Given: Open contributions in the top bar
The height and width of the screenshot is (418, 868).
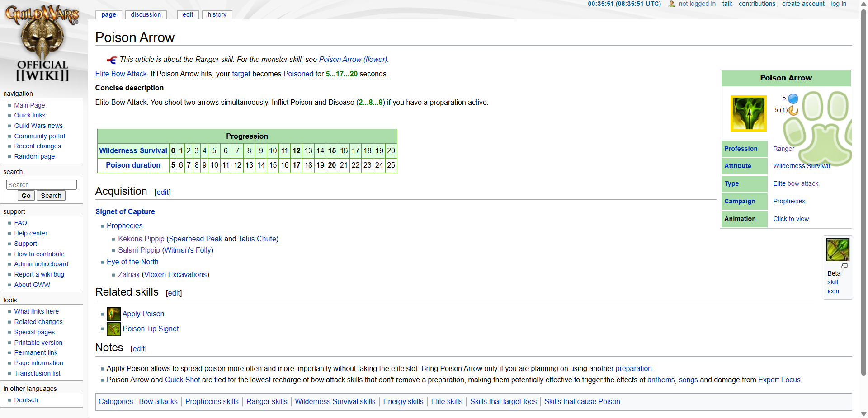Looking at the screenshot, I should coord(757,4).
